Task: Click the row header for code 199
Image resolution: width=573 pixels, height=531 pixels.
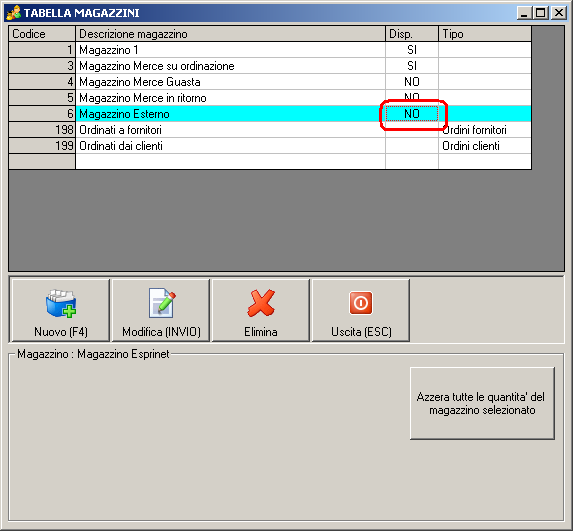Action: (42, 146)
